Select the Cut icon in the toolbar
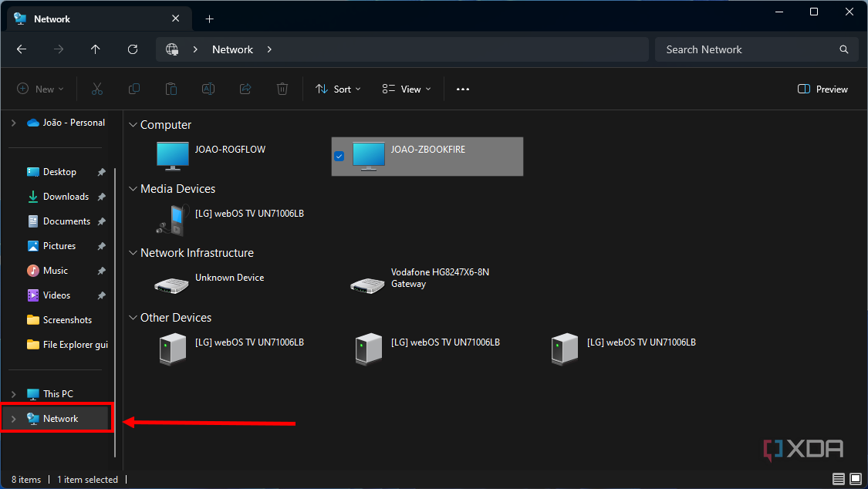 point(96,89)
